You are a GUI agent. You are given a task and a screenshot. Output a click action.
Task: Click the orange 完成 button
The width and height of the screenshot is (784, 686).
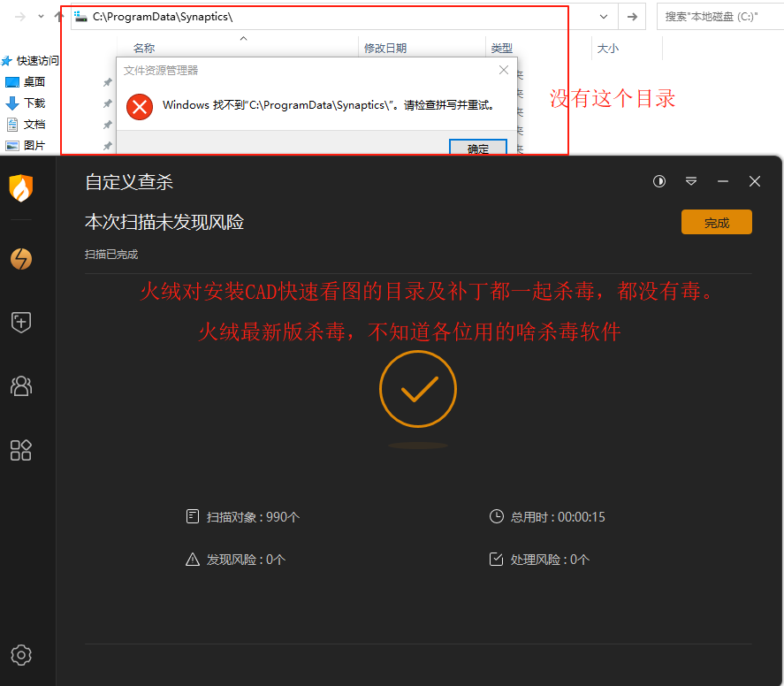click(717, 222)
